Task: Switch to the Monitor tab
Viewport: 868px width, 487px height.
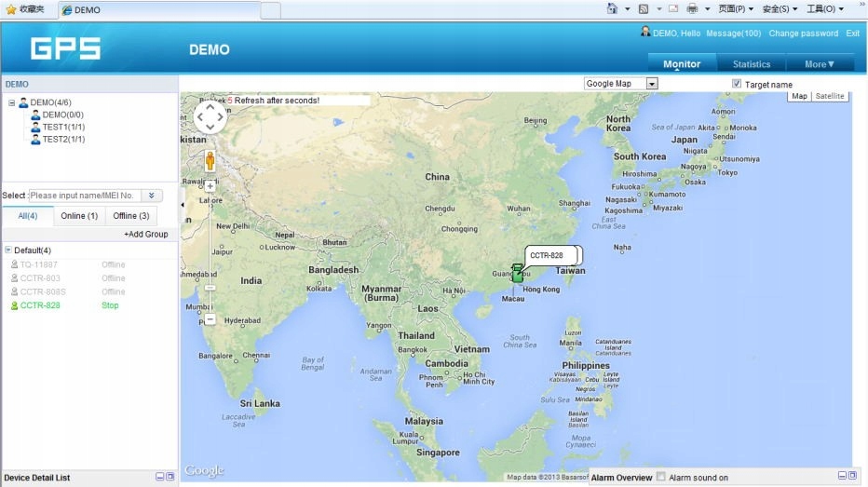Action: [682, 64]
